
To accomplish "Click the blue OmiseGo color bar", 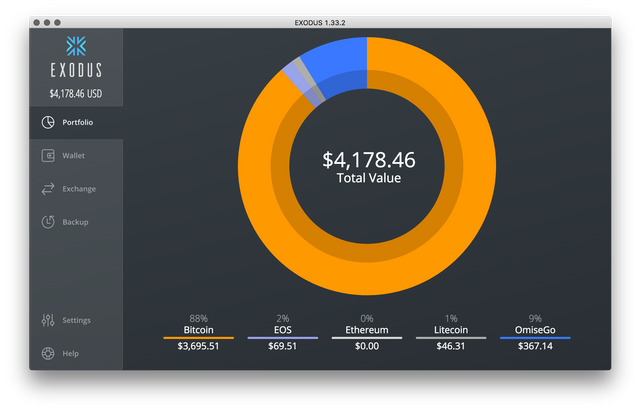I will 535,338.
